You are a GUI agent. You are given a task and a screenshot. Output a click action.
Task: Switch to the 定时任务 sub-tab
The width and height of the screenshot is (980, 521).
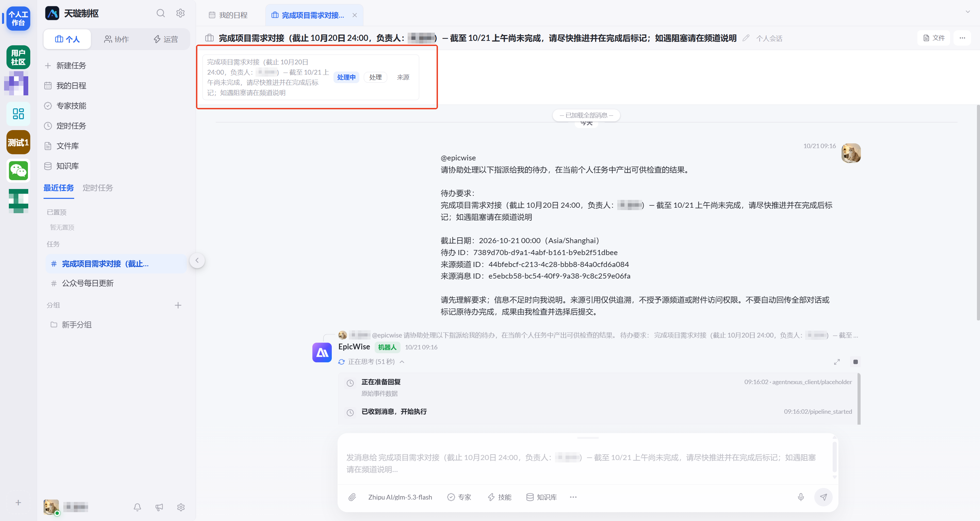pos(97,188)
